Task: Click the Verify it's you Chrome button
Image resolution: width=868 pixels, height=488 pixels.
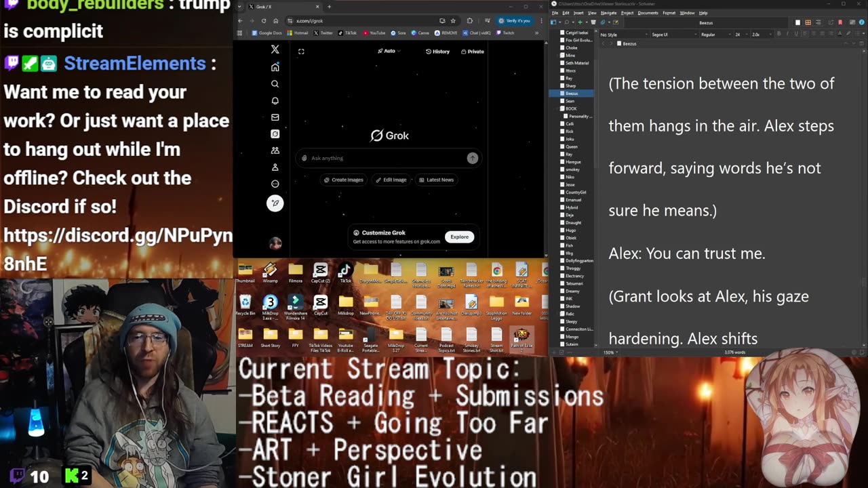Action: 514,21
